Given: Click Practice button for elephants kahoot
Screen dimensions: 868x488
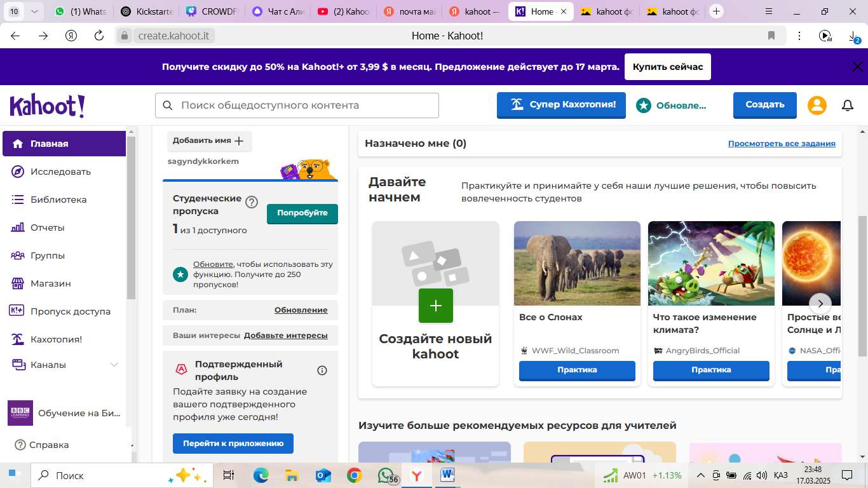Looking at the screenshot, I should [x=577, y=370].
